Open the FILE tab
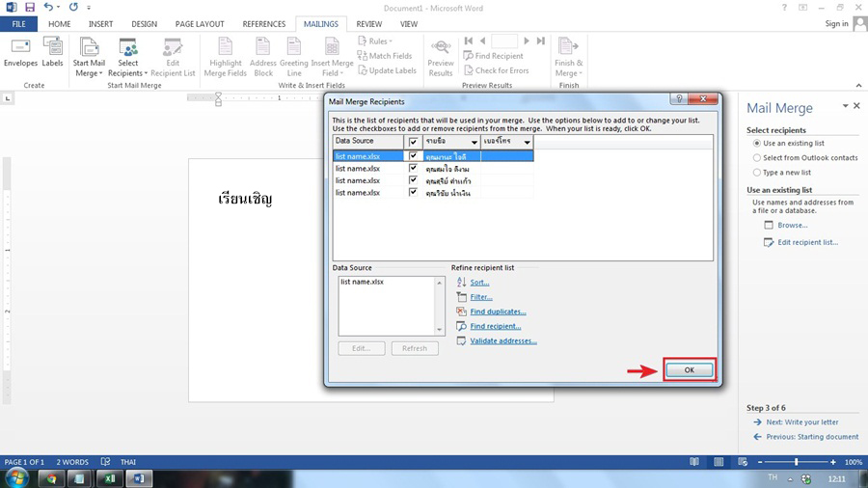 click(x=19, y=24)
